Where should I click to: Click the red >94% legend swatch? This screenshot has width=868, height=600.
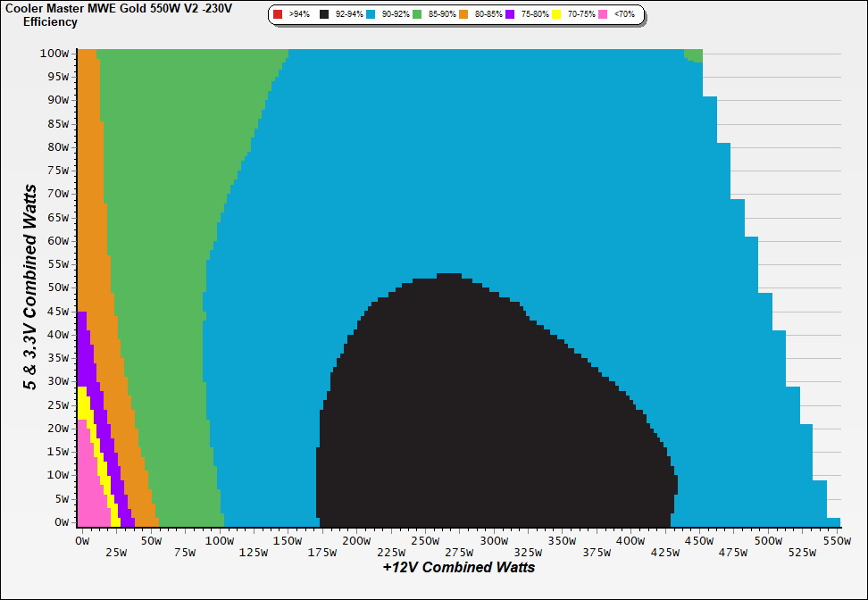click(278, 15)
